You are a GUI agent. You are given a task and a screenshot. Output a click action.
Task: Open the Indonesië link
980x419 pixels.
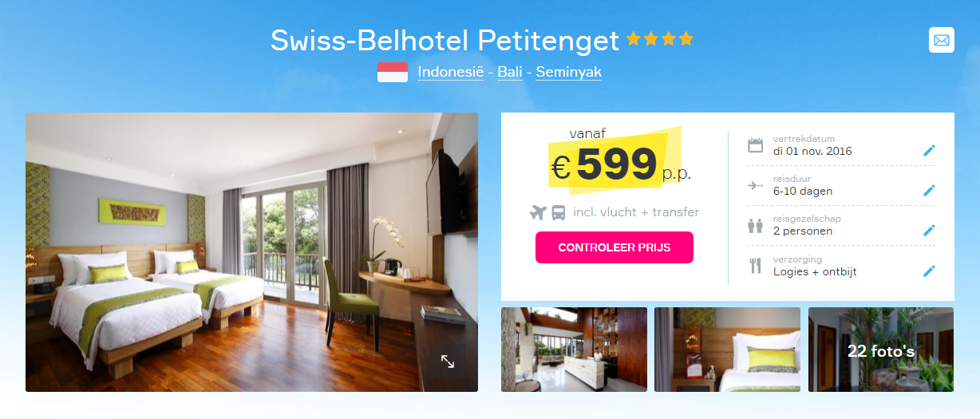coord(451,72)
